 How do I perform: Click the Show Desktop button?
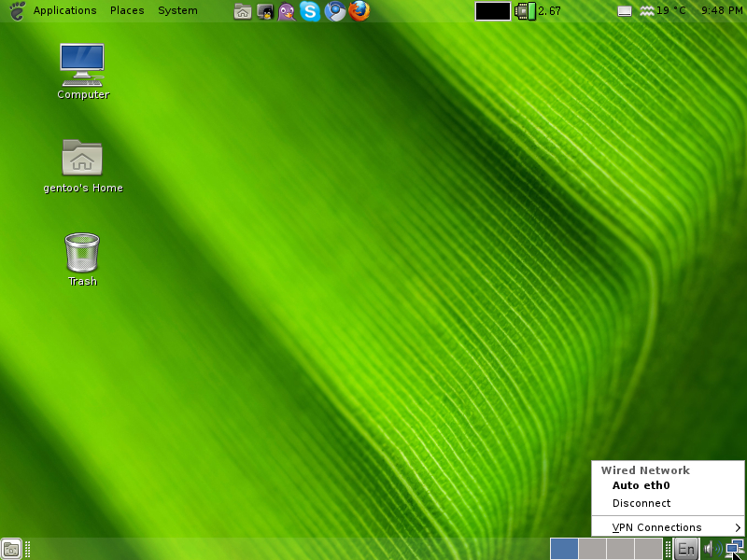(x=11, y=549)
